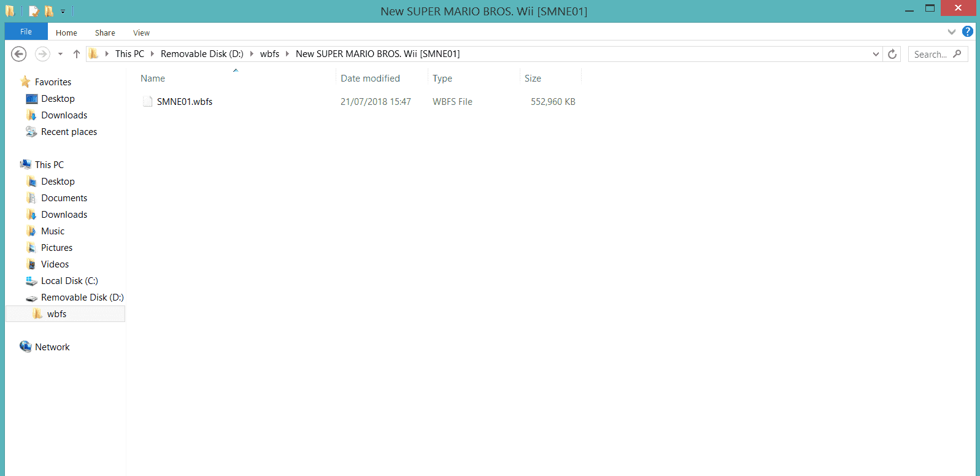Viewport: 980px width, 476px height.
Task: Click the folder icon in address bar
Action: 93,54
